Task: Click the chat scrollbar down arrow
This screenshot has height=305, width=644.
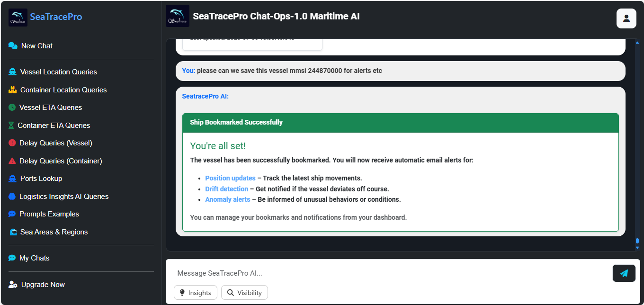Action: click(x=637, y=248)
